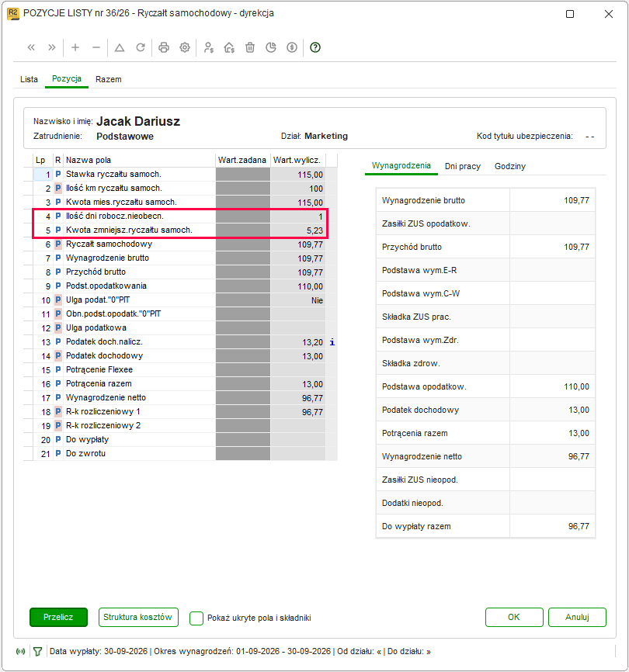Open the print function via printer icon

(x=164, y=47)
